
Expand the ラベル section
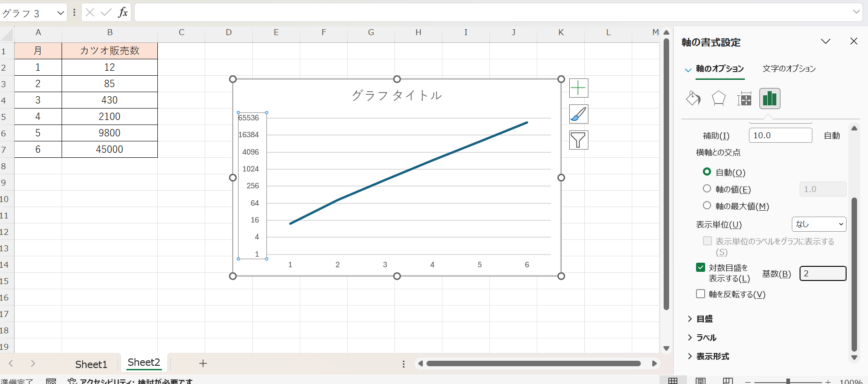point(706,337)
